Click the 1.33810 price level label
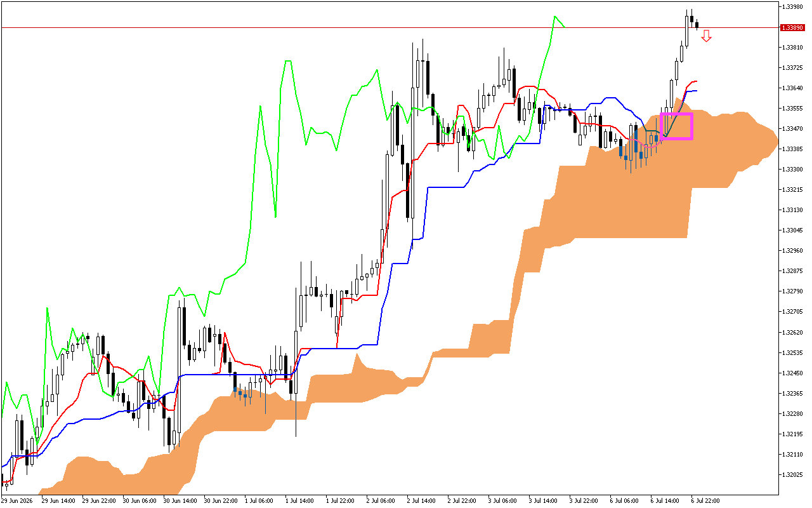Viewport: 812px width, 508px height. [793, 48]
